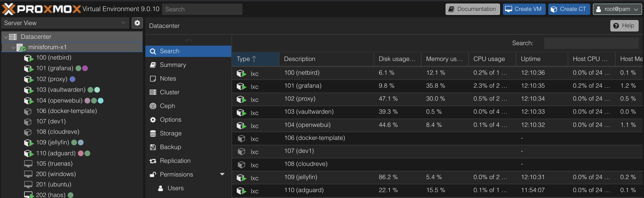Click the Cluster icon in the sidebar
Viewport: 644px width, 198px height.
[153, 92]
